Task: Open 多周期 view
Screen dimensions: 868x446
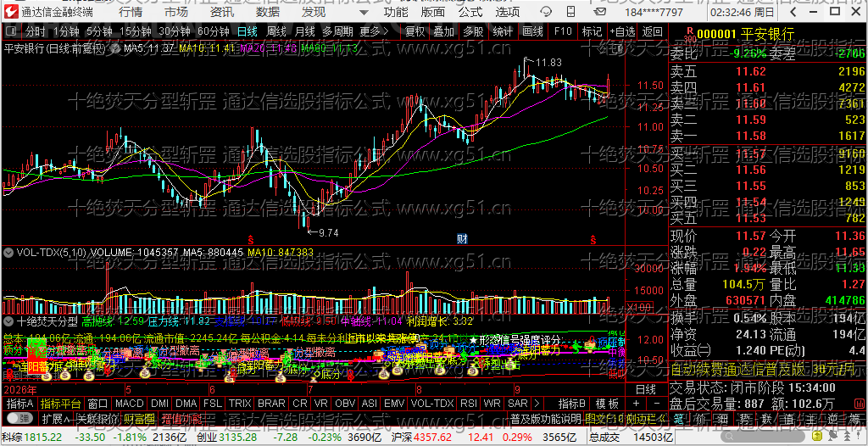Action: click(337, 31)
